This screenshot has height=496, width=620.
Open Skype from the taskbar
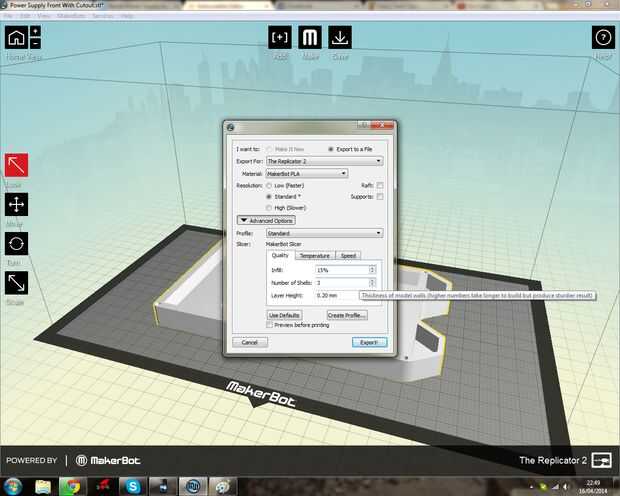[x=132, y=487]
